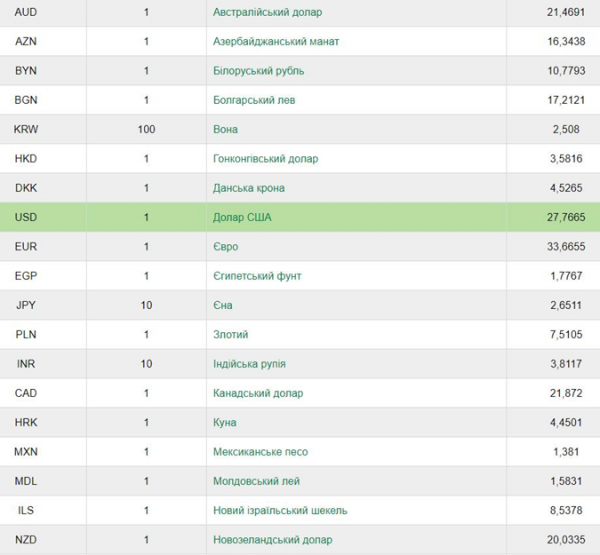The image size is (600, 555).
Task: Click the EGP rate value 1,7767
Action: [566, 276]
